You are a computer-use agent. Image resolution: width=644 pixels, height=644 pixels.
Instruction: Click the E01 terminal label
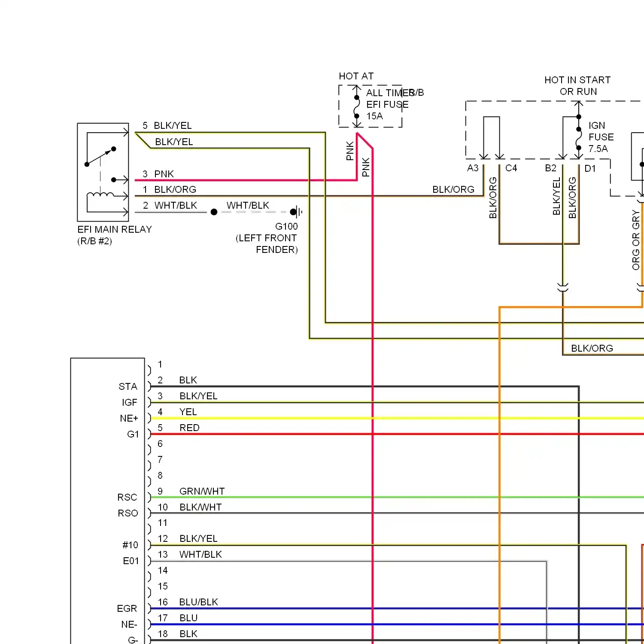(131, 561)
